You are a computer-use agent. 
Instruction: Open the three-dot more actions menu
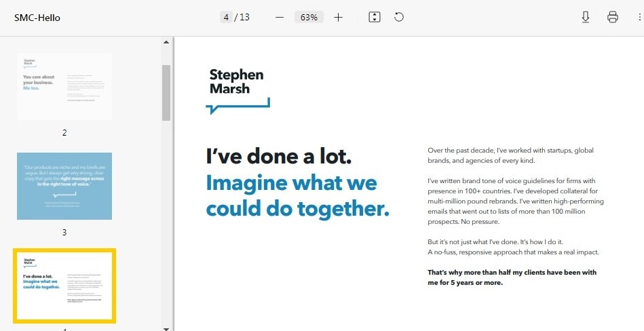pos(639,17)
